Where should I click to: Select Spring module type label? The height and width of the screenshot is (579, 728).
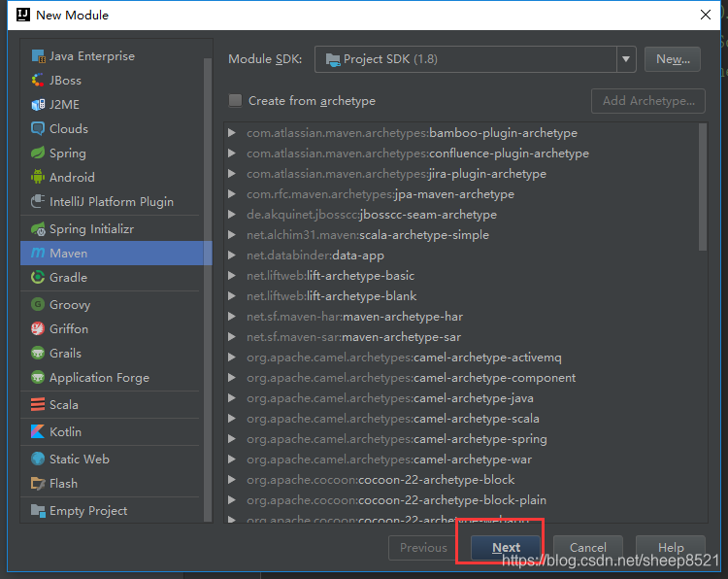click(68, 153)
